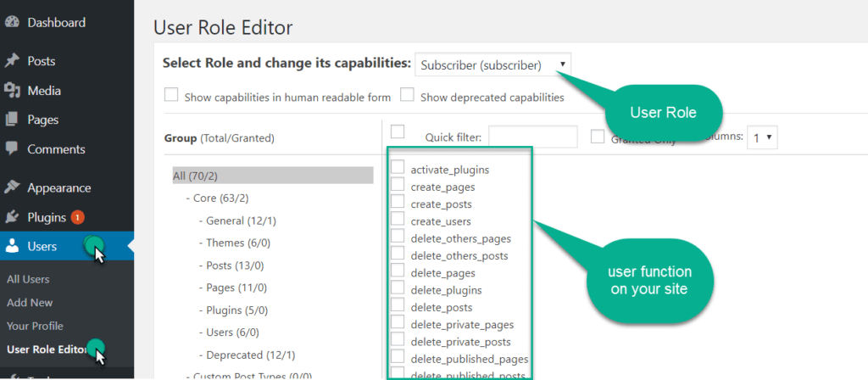
Task: Check the delete_plugins capability
Action: (x=398, y=287)
